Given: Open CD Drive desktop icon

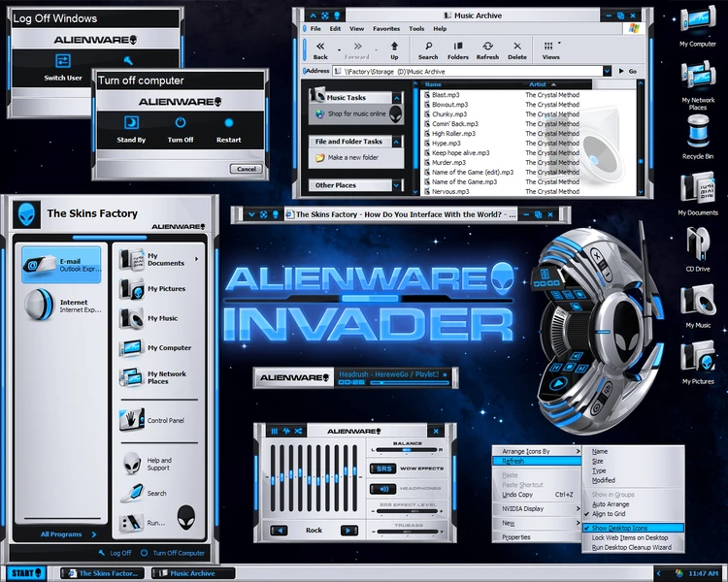Looking at the screenshot, I should [x=698, y=249].
